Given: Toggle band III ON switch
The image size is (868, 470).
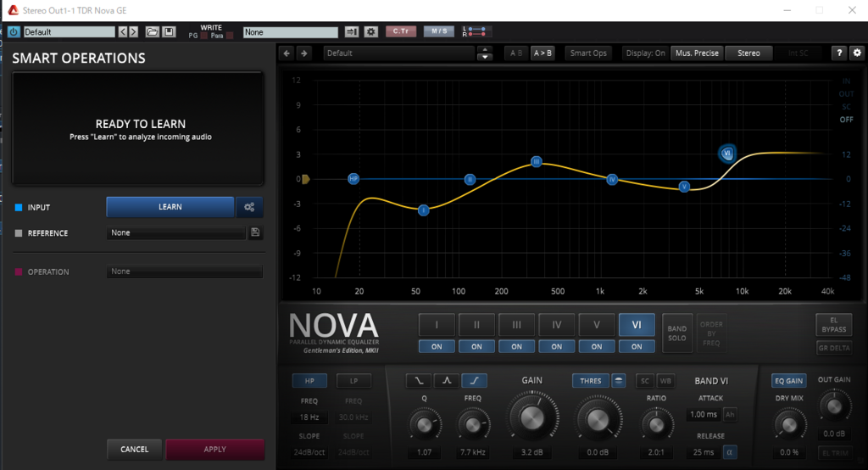Looking at the screenshot, I should pos(516,346).
